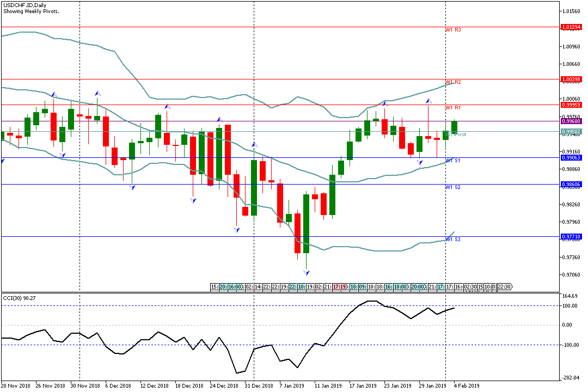Click the 23 Jan 2019 date label
Viewport: 588px width, 392px height.
pos(397,385)
